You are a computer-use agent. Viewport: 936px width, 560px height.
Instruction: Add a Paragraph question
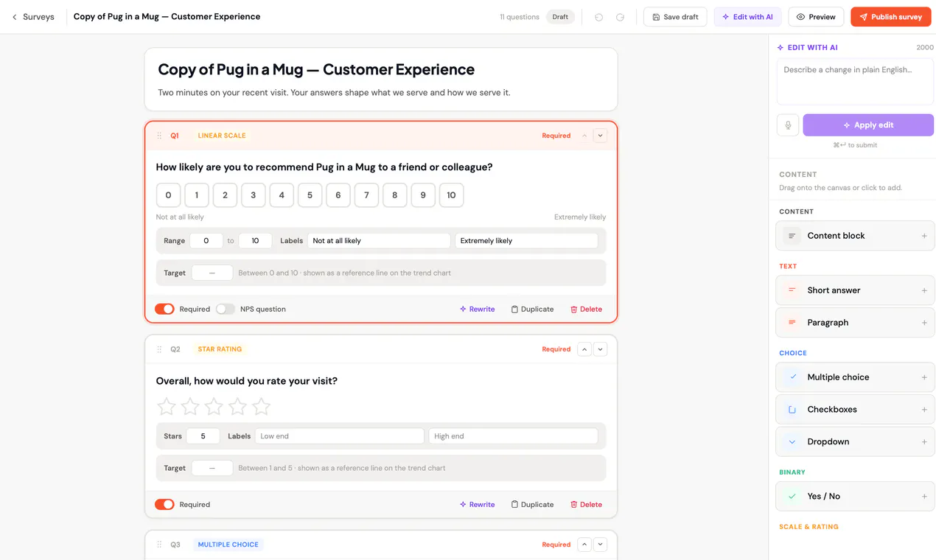[855, 323]
